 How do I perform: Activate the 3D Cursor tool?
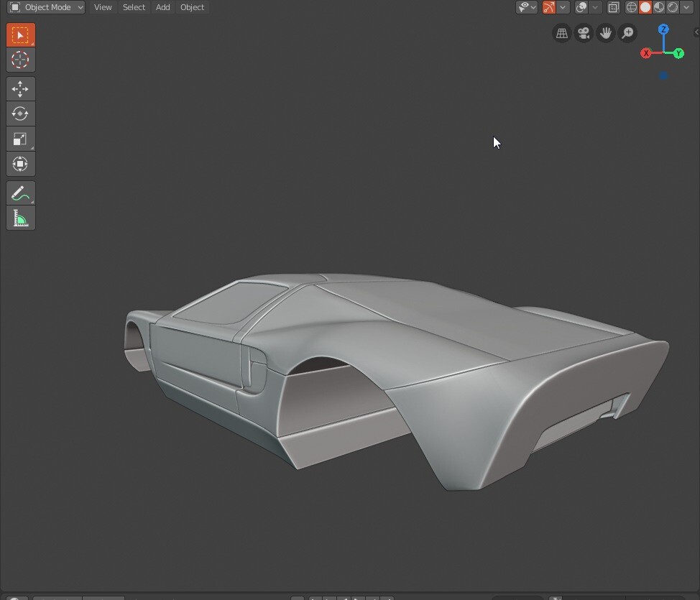coord(20,60)
